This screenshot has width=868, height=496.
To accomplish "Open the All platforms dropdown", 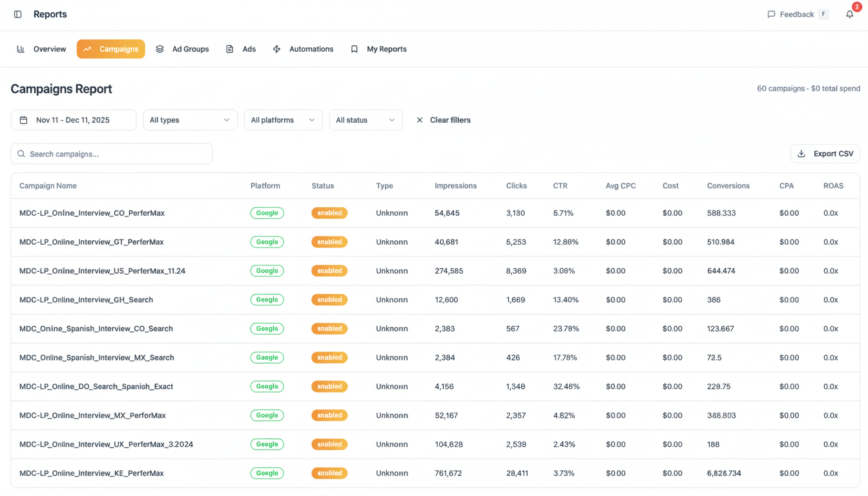I will 283,120.
